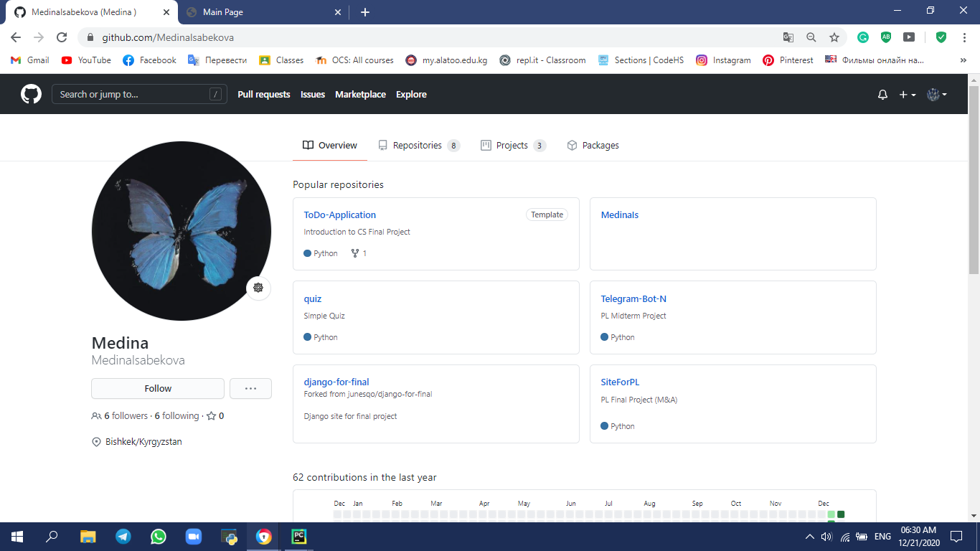Image resolution: width=980 pixels, height=551 pixels.
Task: Open the Windows Start menu
Action: pos(17,537)
